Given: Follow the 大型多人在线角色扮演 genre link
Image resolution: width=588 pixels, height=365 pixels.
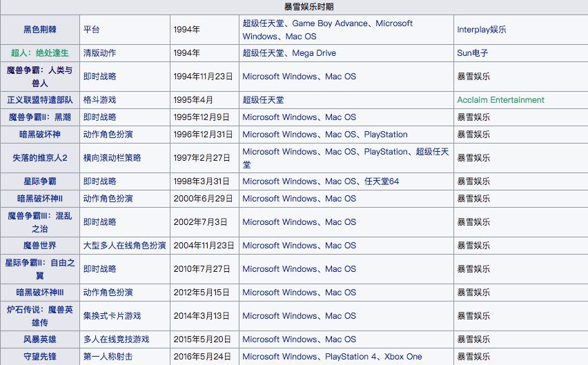Looking at the screenshot, I should click(x=124, y=246).
